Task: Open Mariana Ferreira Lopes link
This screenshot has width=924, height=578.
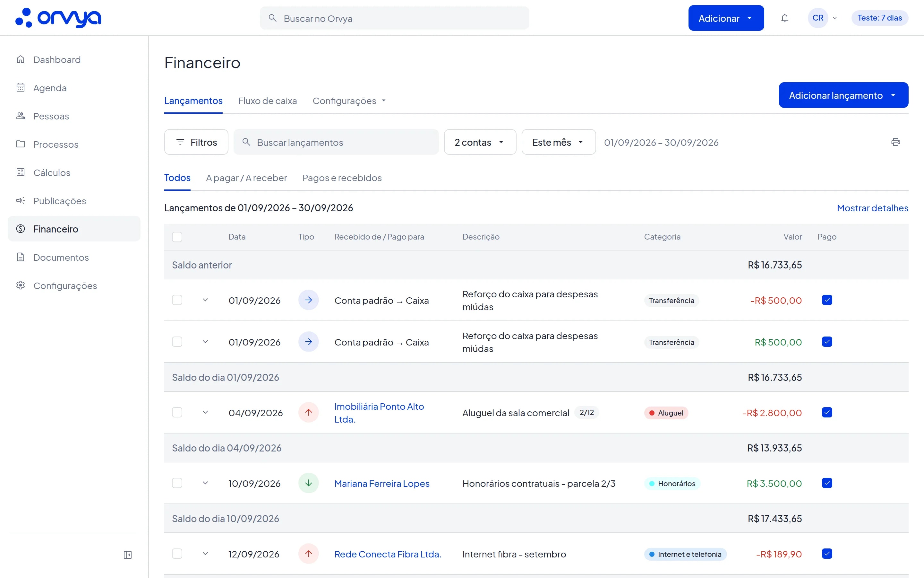Action: 382,484
